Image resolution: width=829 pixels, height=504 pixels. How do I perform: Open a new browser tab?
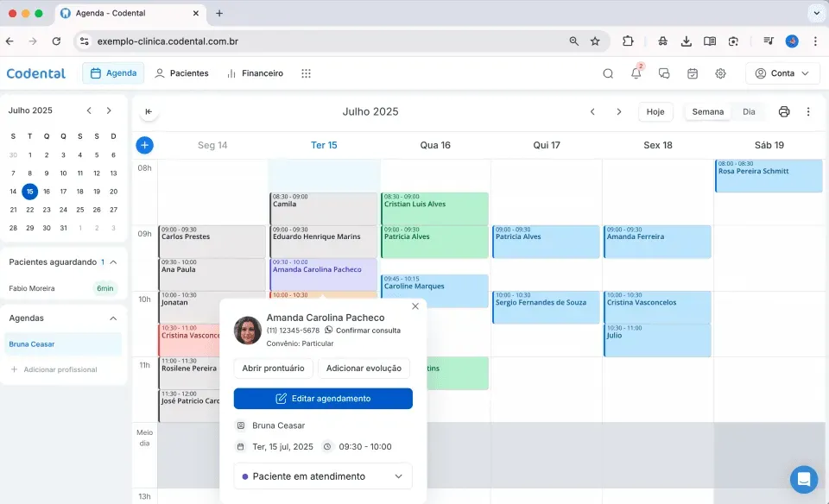pyautogui.click(x=219, y=13)
